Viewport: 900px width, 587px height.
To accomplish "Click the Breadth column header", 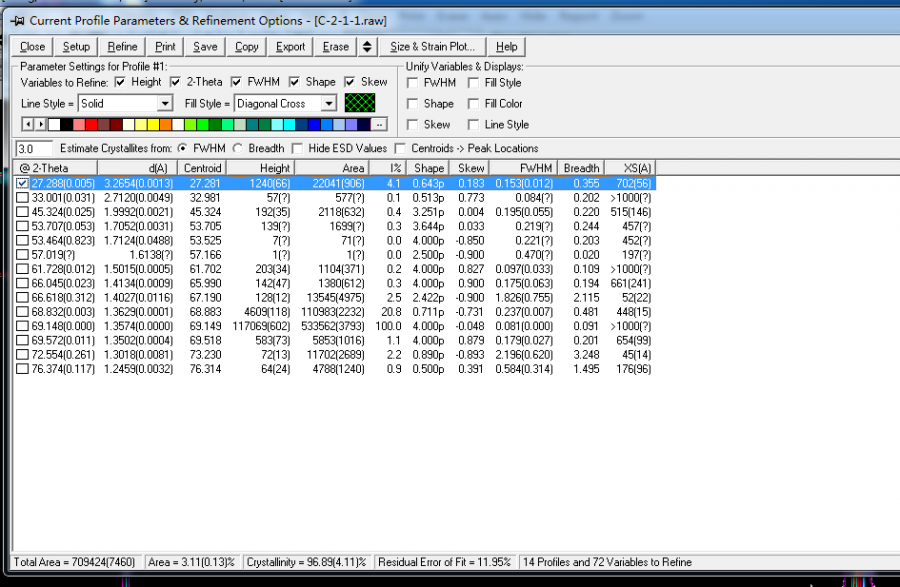I will click(581, 168).
